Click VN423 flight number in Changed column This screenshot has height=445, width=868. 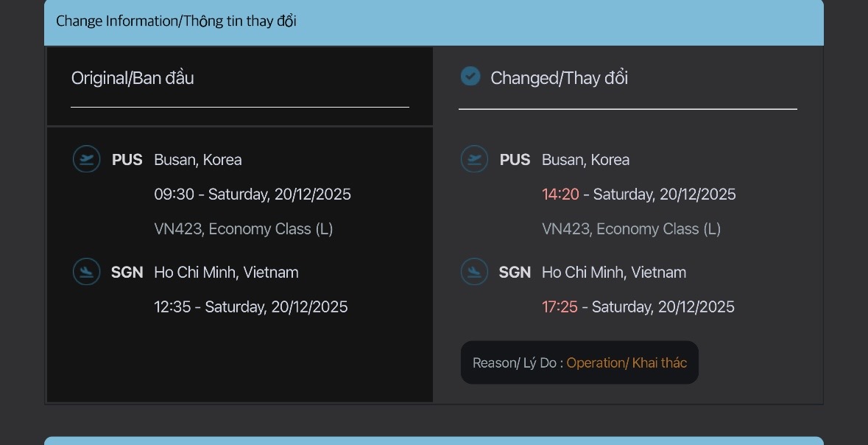tap(565, 229)
